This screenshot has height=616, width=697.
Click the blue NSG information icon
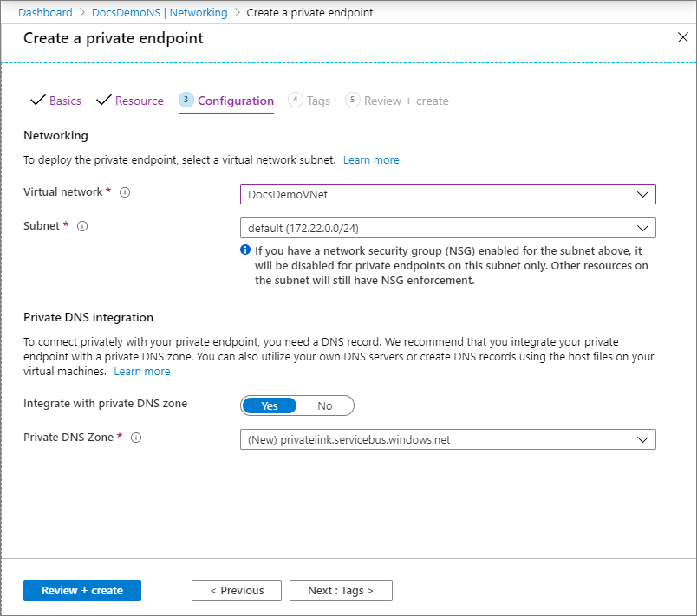(245, 250)
